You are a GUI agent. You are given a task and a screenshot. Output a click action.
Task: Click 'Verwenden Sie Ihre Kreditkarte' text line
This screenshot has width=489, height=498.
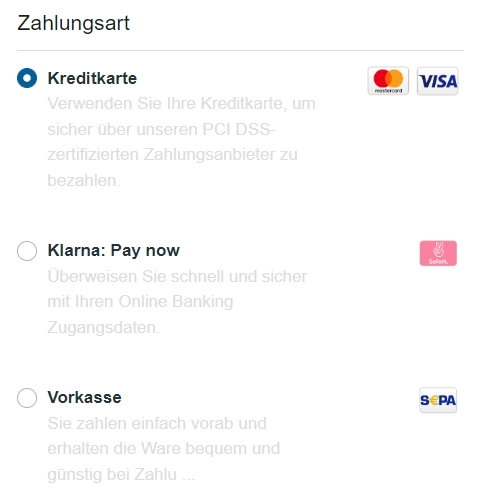(x=167, y=103)
